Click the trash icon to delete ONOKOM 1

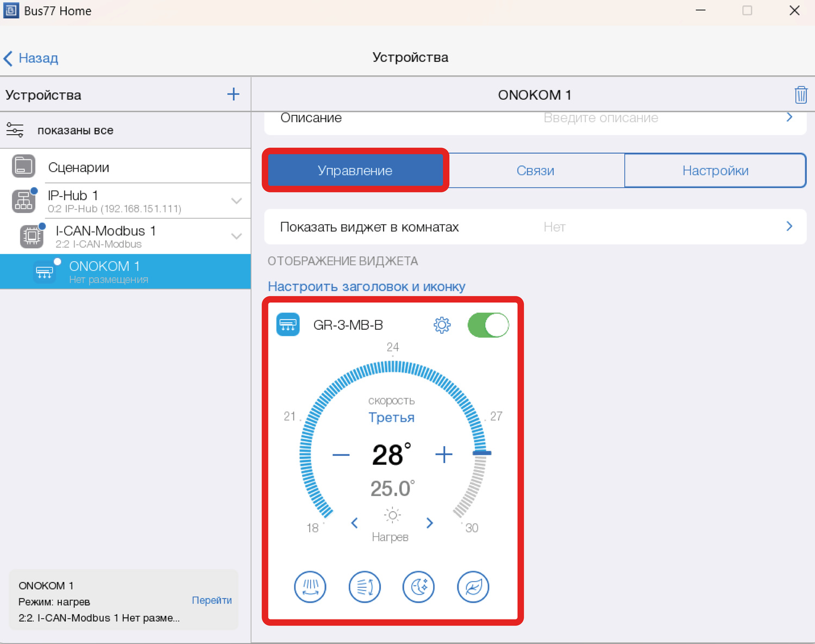tap(800, 95)
